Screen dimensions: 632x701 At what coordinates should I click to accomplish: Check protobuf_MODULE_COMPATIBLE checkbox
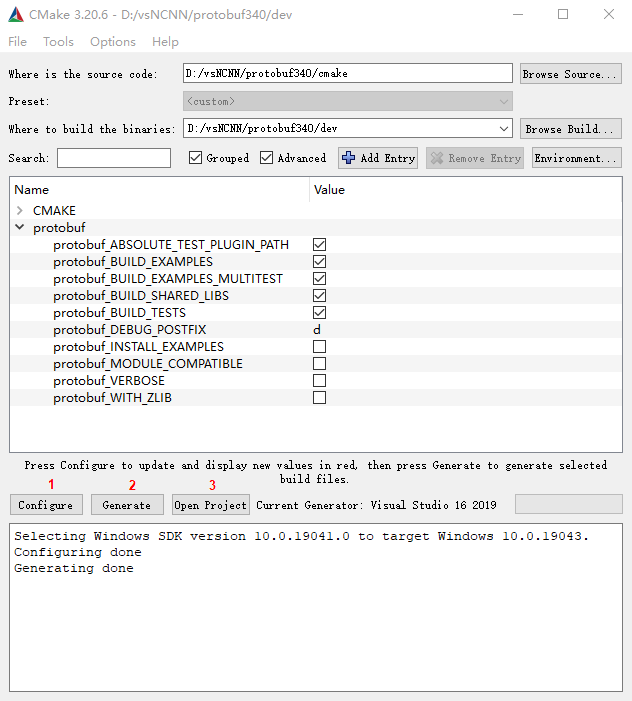coord(320,363)
